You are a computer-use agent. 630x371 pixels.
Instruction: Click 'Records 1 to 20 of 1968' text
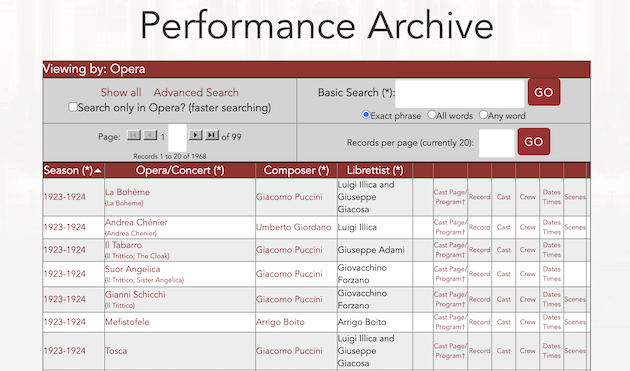pos(170,156)
